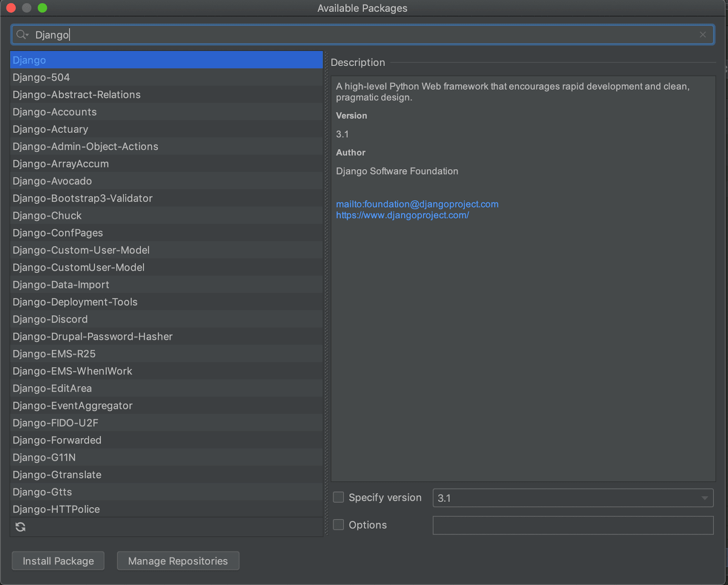This screenshot has width=728, height=585.
Task: Click the version value 3.1 in the description
Action: coord(342,134)
